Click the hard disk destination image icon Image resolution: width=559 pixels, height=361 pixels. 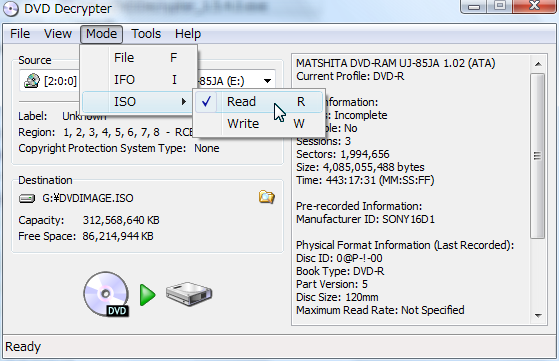pos(189,294)
